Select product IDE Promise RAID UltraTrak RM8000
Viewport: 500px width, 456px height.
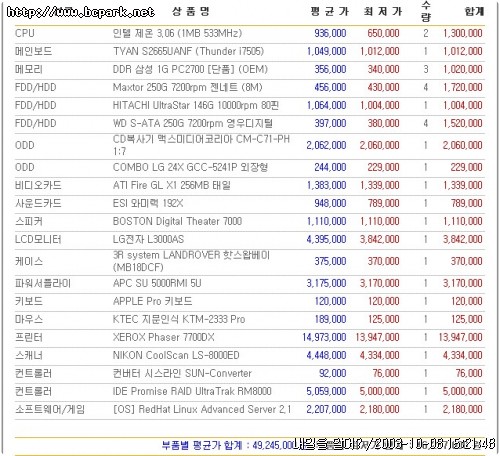tap(192, 391)
